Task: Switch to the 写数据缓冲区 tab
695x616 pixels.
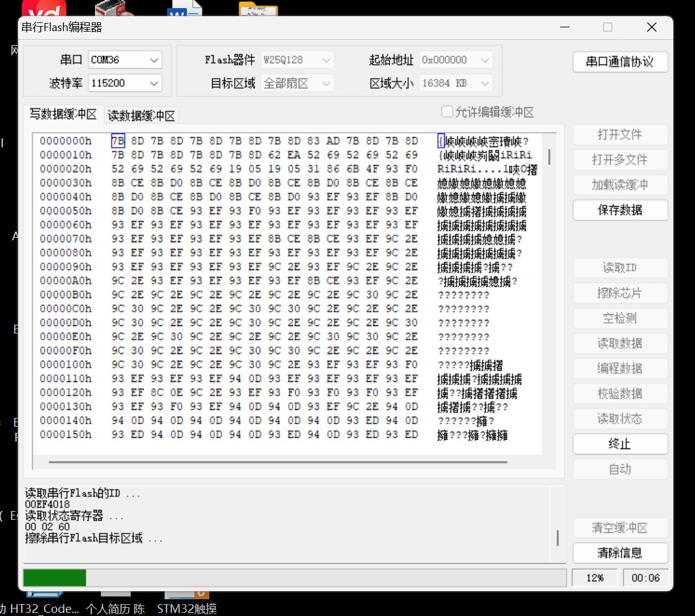Action: click(63, 114)
